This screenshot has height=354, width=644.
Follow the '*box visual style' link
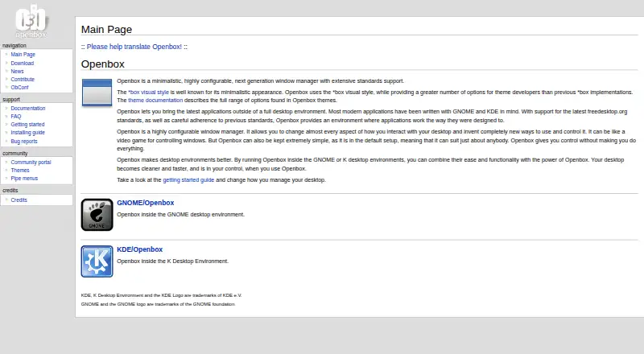[148, 93]
